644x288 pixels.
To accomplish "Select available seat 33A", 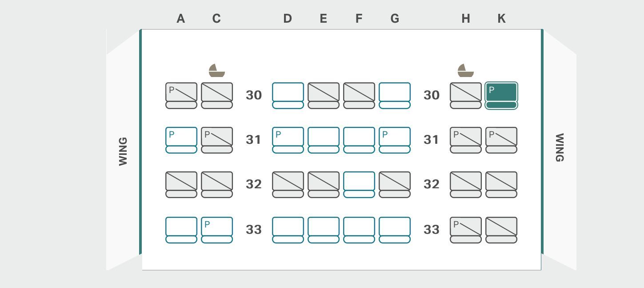I will (181, 230).
